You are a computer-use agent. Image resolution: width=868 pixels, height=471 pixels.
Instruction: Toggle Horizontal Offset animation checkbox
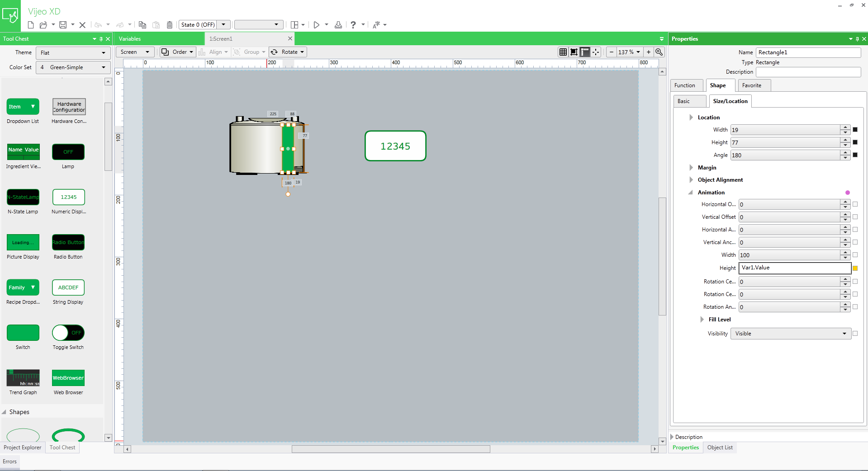[x=855, y=204]
